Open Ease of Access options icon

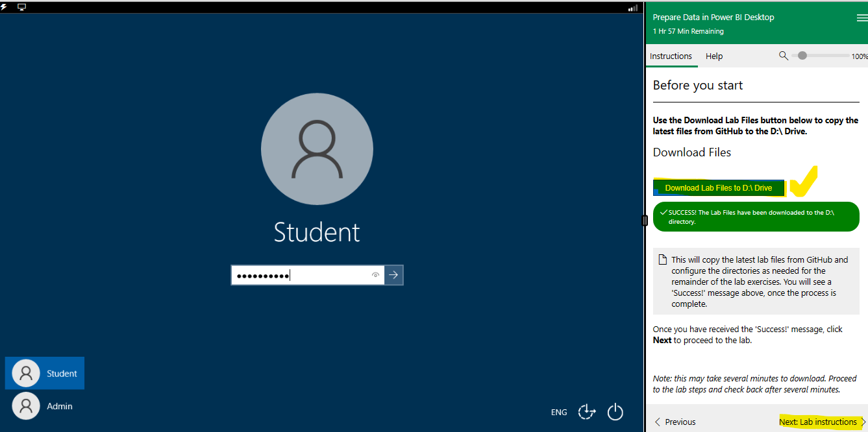(x=587, y=412)
